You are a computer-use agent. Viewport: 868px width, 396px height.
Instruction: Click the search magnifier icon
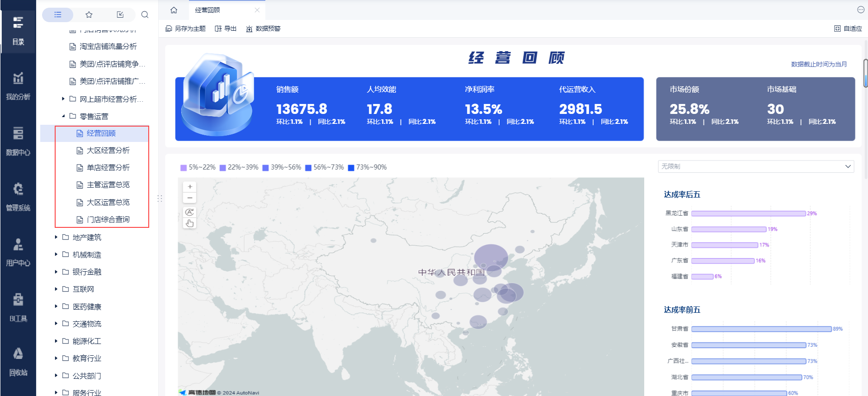(145, 15)
